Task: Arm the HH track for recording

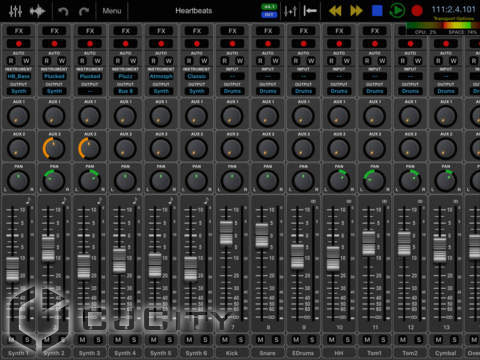Action: [339, 43]
